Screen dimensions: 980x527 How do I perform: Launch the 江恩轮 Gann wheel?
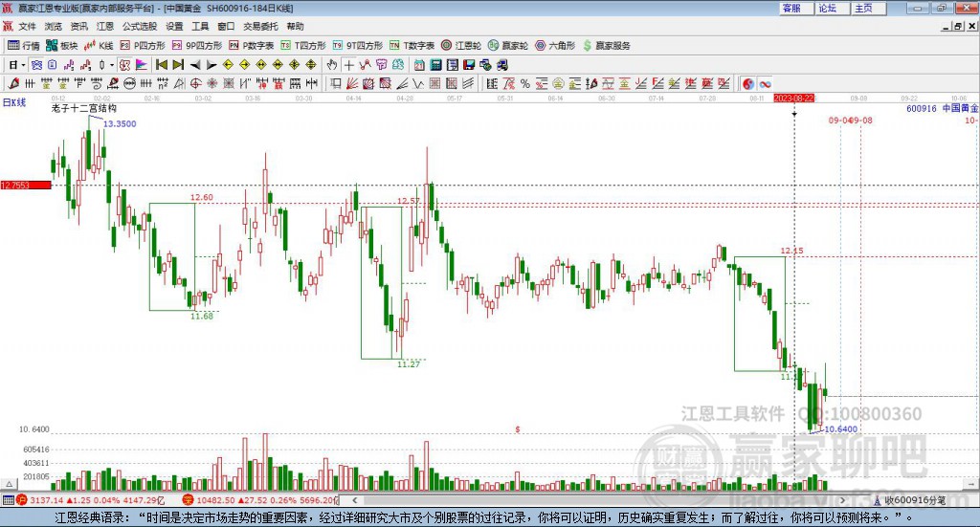pyautogui.click(x=461, y=46)
